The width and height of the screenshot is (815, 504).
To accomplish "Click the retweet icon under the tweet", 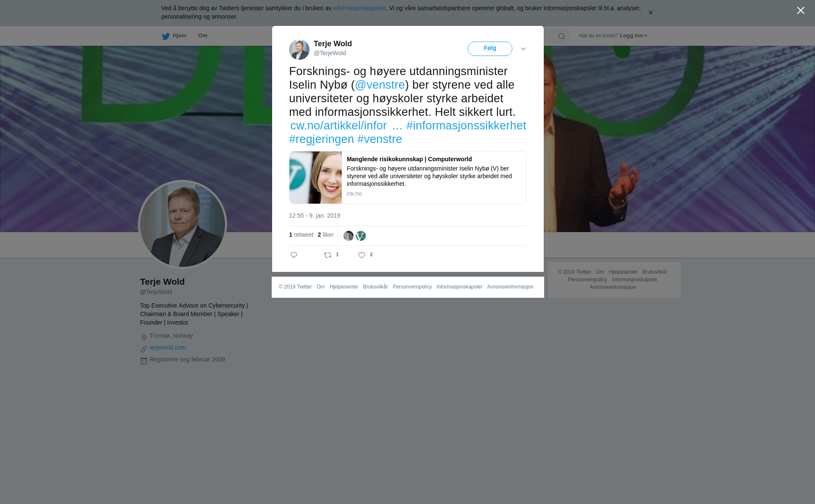I will 328,255.
